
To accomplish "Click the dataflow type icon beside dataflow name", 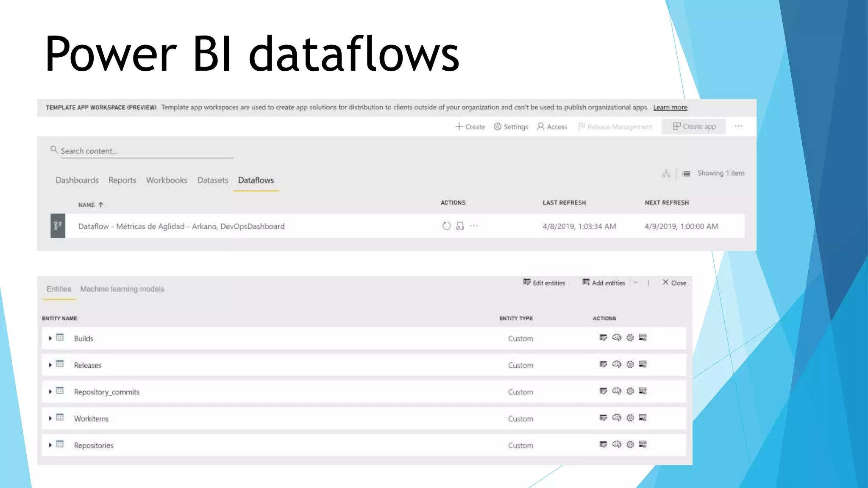I will coord(58,226).
